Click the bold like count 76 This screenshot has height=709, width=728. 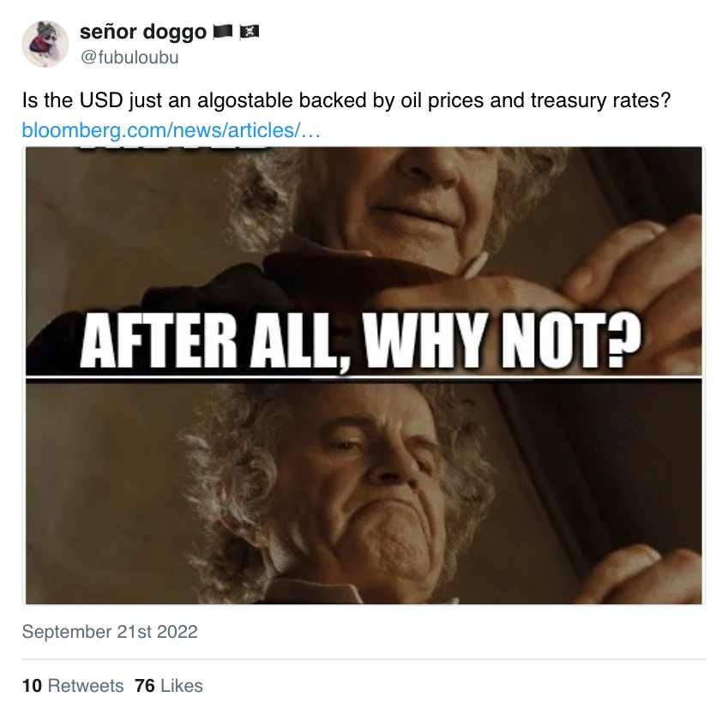[145, 686]
